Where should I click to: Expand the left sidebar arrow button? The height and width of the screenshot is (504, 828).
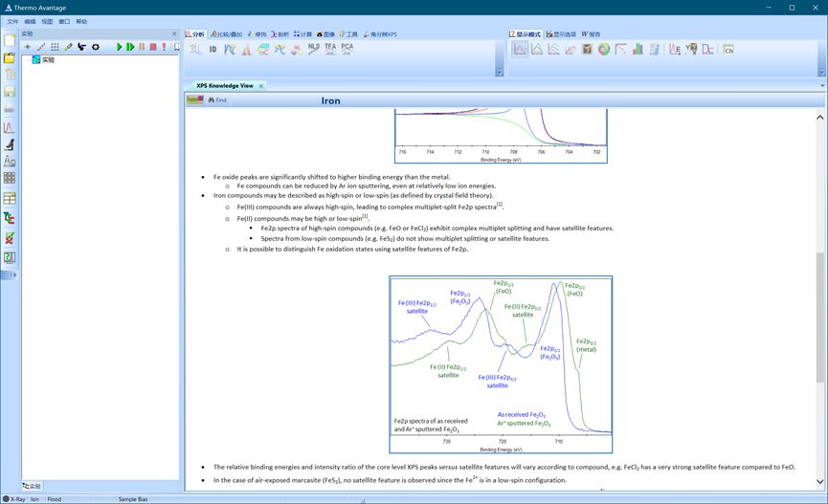[10, 275]
